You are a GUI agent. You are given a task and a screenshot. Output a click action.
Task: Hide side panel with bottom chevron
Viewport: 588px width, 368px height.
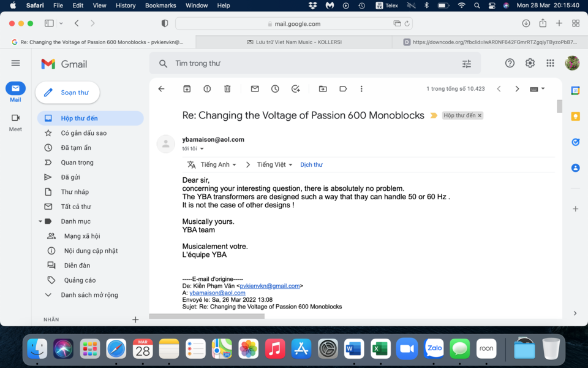coord(575,313)
